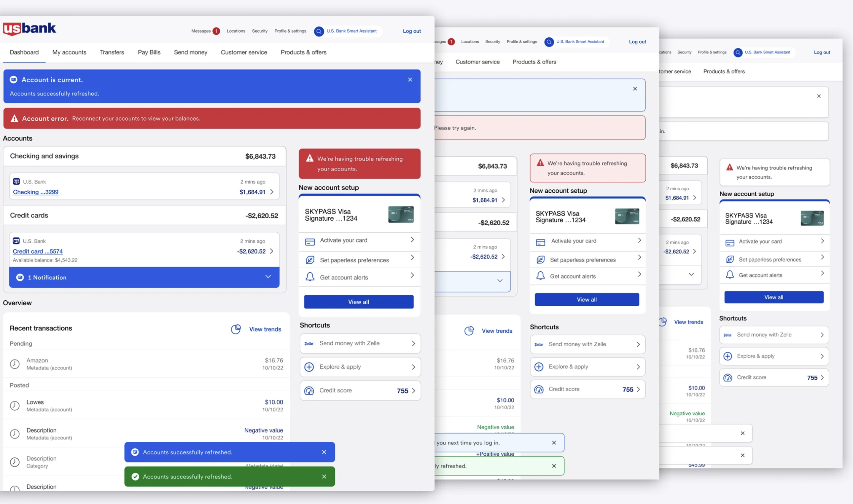Image resolution: width=853 pixels, height=504 pixels.
Task: Click warning icon in Account error banner
Action: [14, 118]
